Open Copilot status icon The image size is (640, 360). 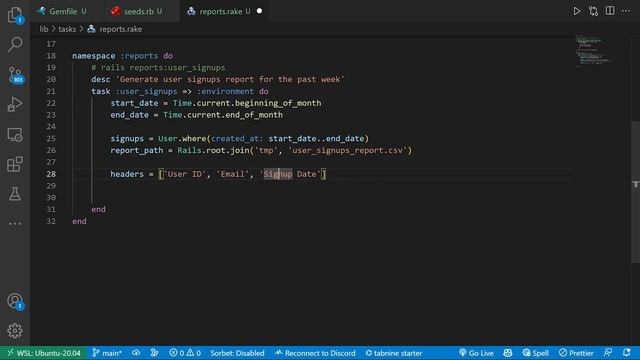tap(508, 353)
